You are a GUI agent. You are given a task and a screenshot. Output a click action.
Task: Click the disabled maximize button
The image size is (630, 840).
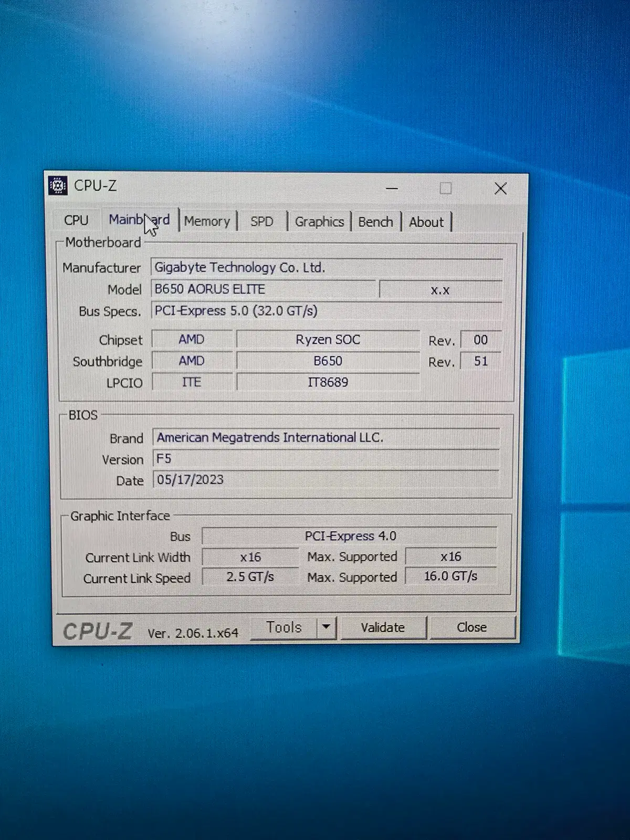(445, 188)
